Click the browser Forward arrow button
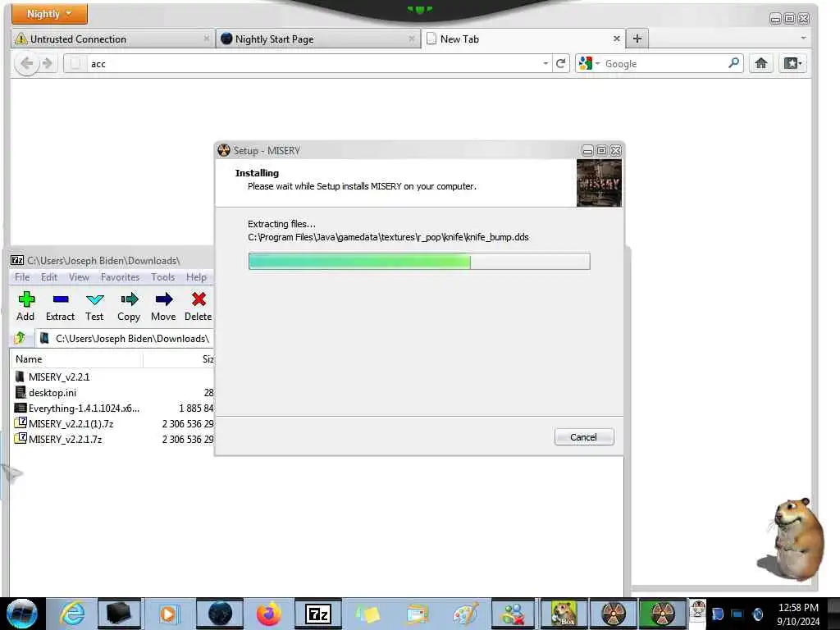The height and width of the screenshot is (630, 840). (48, 64)
